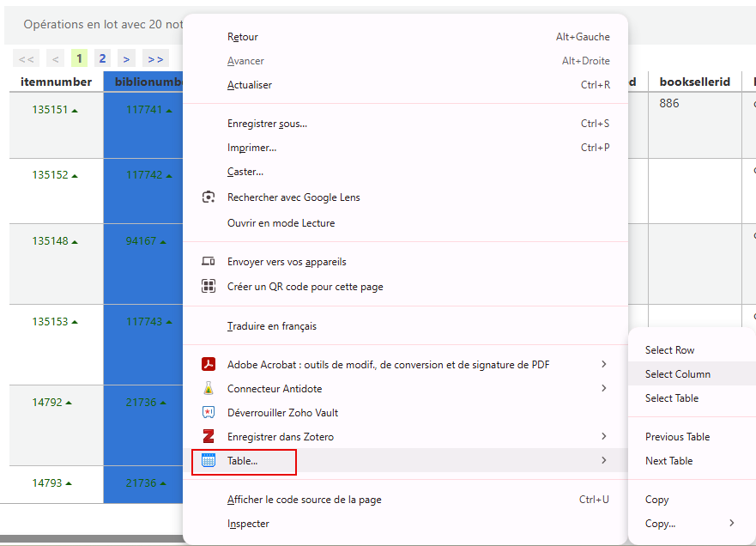Select Déverrouiller Zoho Vault entry
756x546 pixels.
click(x=405, y=413)
